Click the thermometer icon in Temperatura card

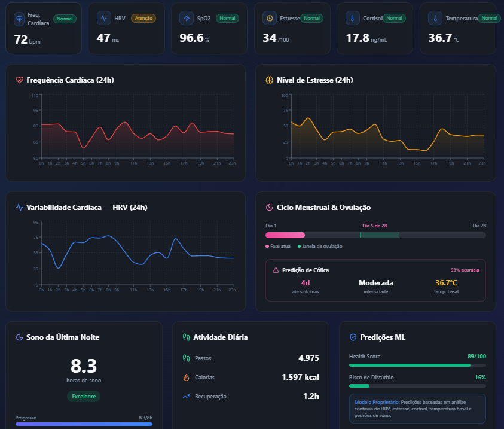click(x=435, y=18)
